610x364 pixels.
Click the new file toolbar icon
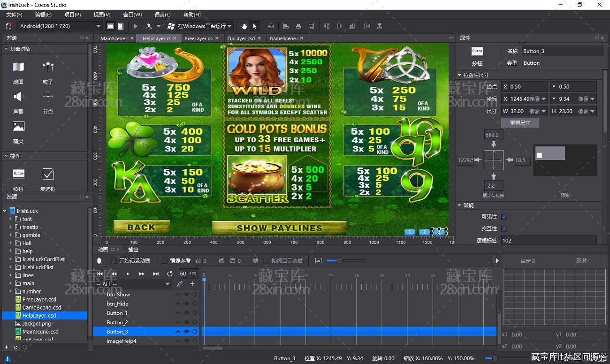(x=8, y=26)
